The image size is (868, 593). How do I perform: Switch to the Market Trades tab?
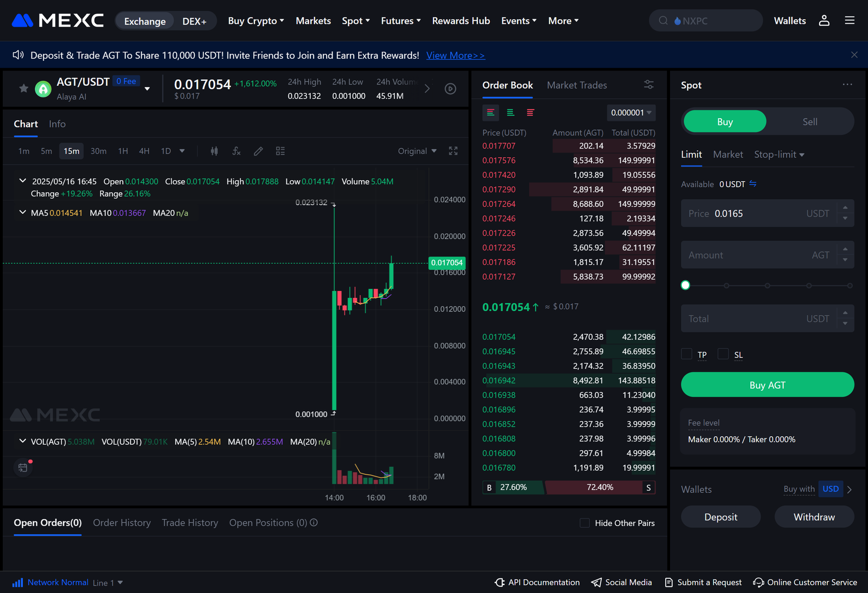pos(577,85)
